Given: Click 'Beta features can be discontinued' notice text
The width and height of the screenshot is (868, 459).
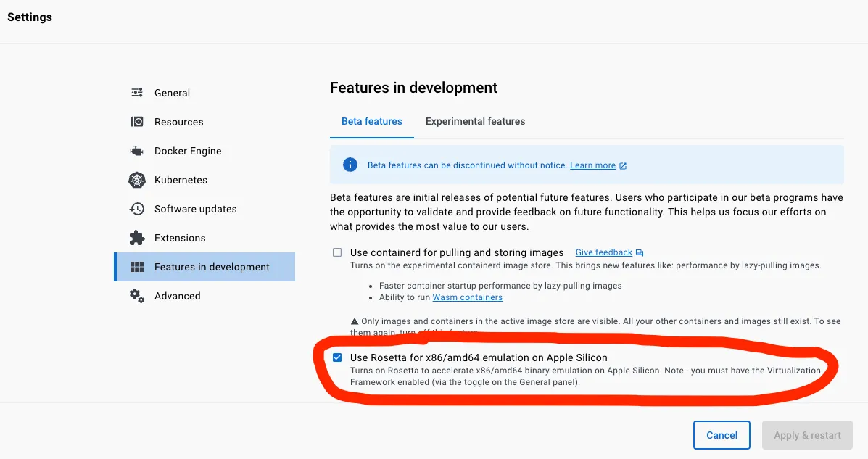Looking at the screenshot, I should point(467,165).
